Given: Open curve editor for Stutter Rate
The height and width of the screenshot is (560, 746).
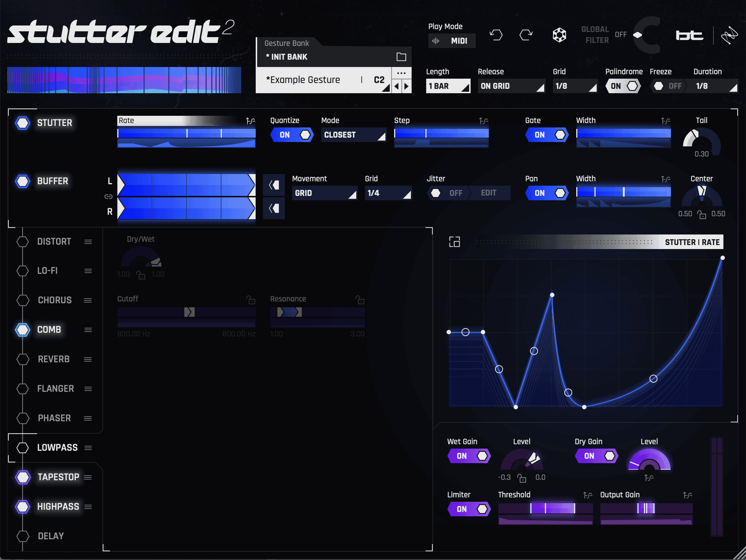Looking at the screenshot, I should (251, 121).
